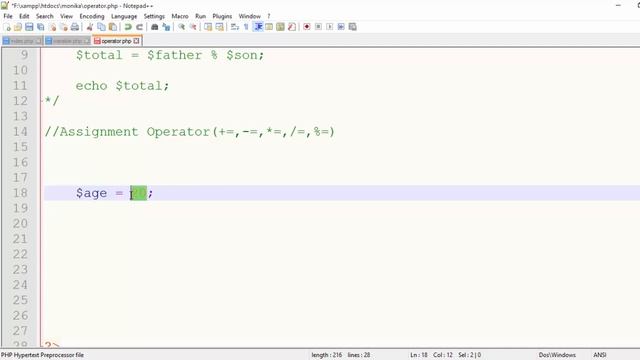
Task: Print the current document
Action: [75, 27]
